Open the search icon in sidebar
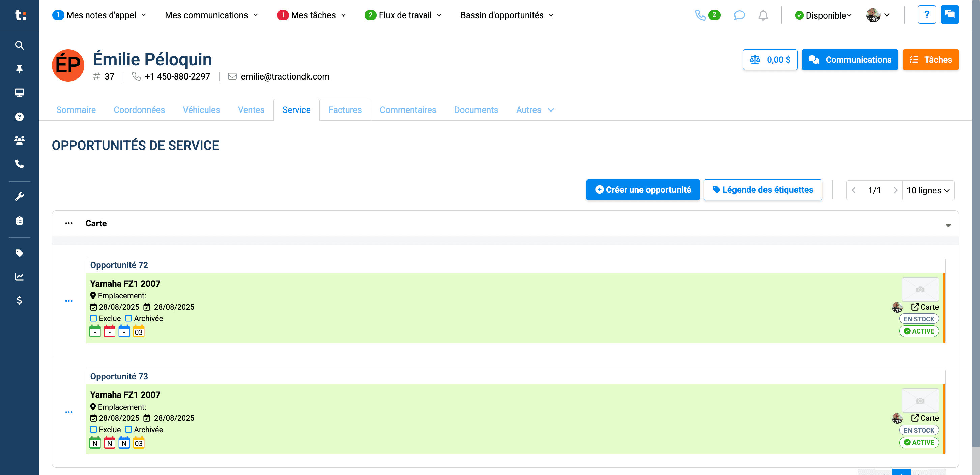This screenshot has width=980, height=475. click(x=20, y=45)
